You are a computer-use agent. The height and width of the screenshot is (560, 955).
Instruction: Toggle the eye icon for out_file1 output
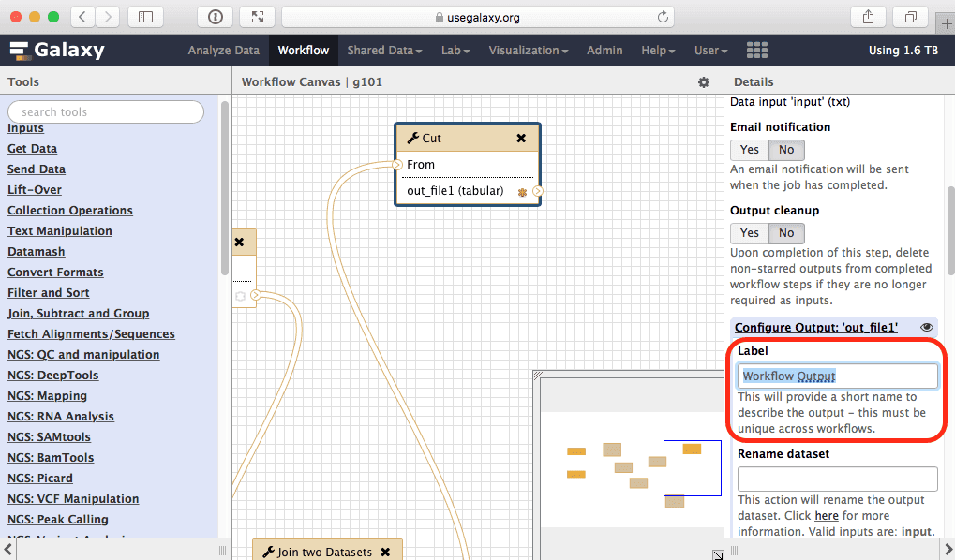click(927, 327)
